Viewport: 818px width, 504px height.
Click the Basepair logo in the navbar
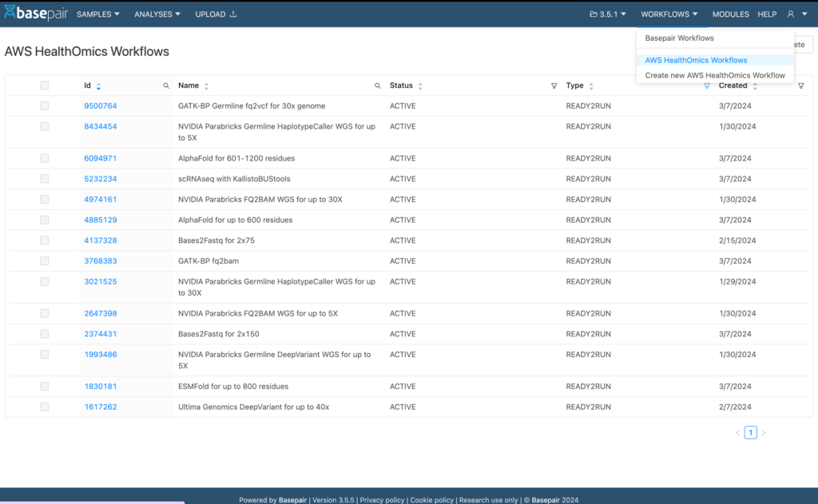36,13
